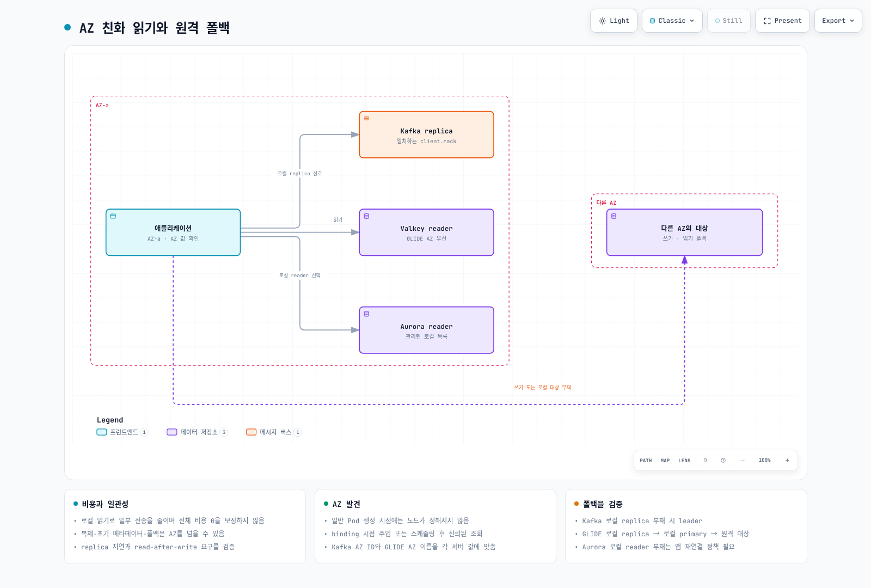Zoom in with the plus icon

point(787,461)
